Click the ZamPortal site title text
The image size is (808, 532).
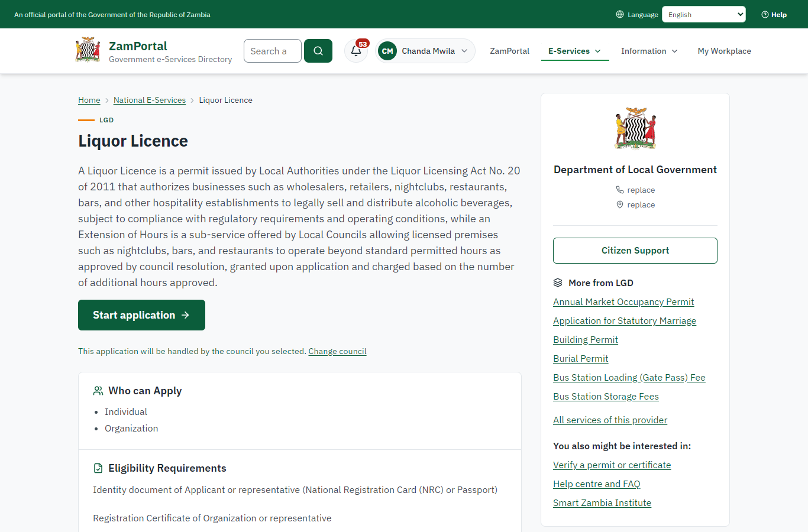click(138, 46)
